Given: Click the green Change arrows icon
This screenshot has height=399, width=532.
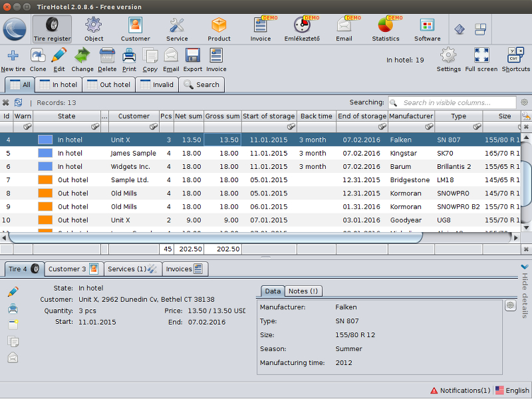Looking at the screenshot, I should [82, 55].
